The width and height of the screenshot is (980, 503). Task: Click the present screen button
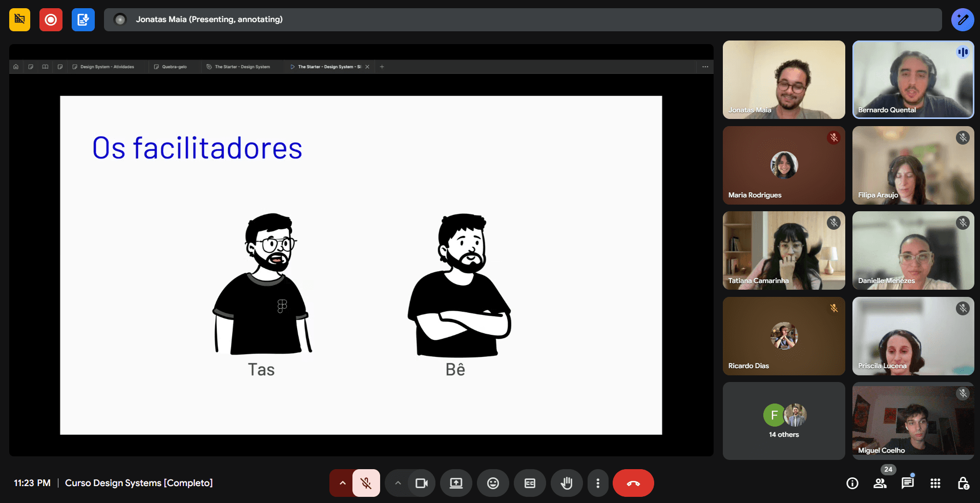[456, 483]
